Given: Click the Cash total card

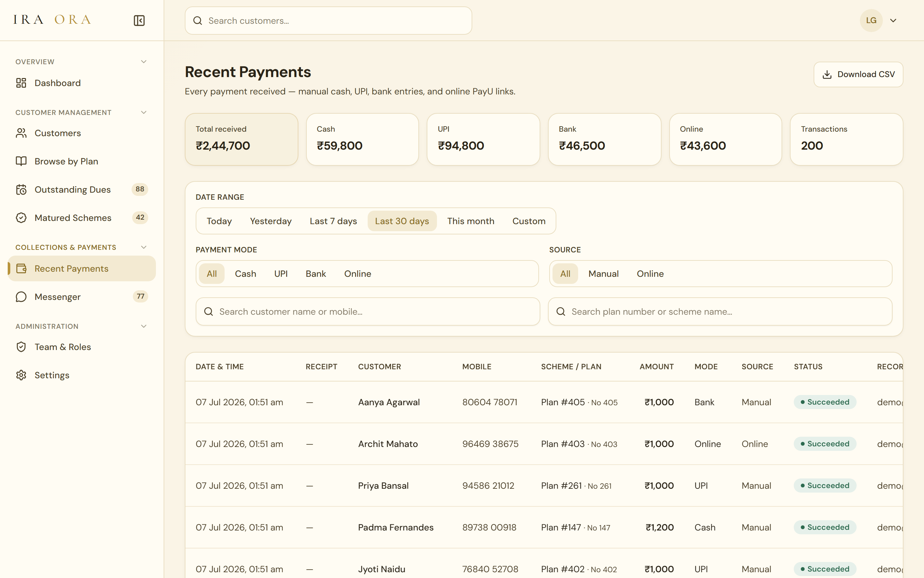Looking at the screenshot, I should click(x=362, y=139).
